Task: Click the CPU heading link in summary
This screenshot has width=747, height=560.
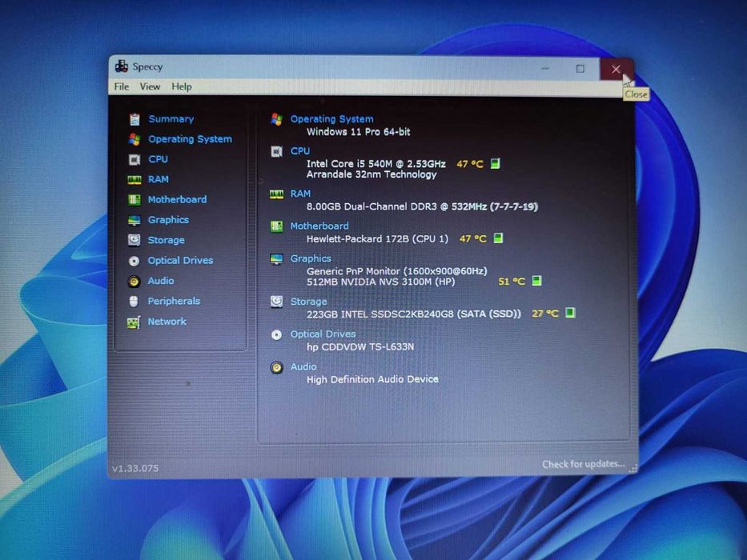Action: (299, 151)
